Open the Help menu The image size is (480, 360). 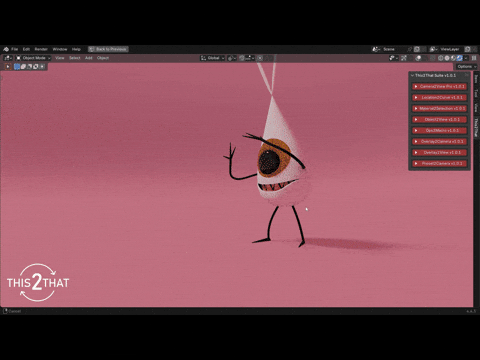click(x=76, y=49)
